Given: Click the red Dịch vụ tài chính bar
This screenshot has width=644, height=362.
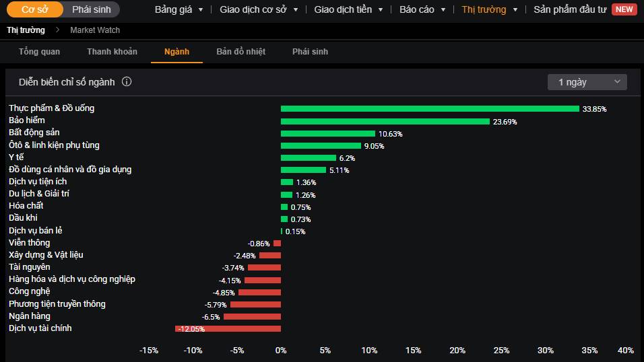Looking at the screenshot, I should [228, 328].
